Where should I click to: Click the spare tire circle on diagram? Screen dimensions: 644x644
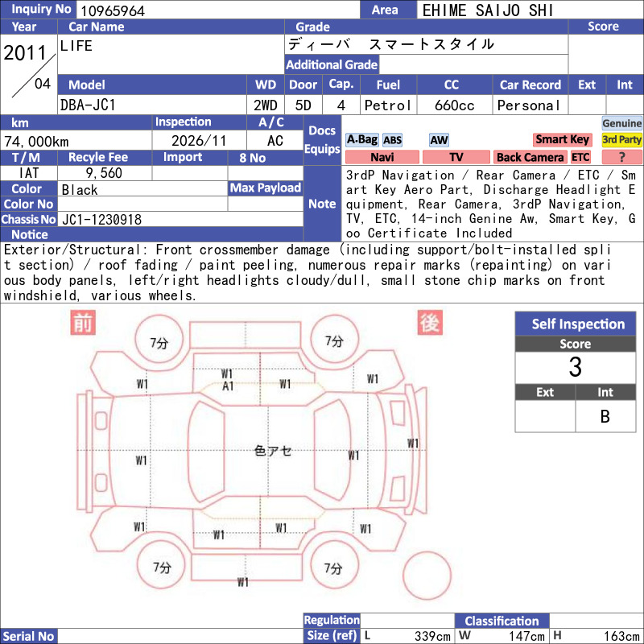coord(427,576)
